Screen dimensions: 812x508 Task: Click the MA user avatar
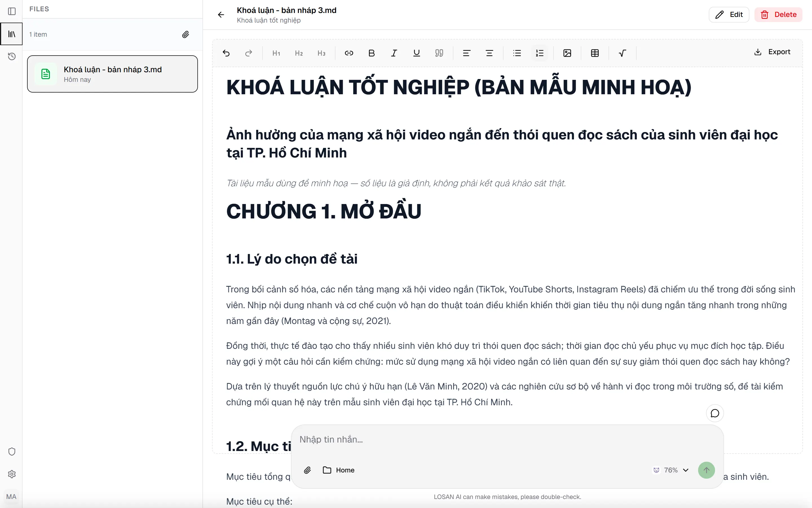(11, 497)
